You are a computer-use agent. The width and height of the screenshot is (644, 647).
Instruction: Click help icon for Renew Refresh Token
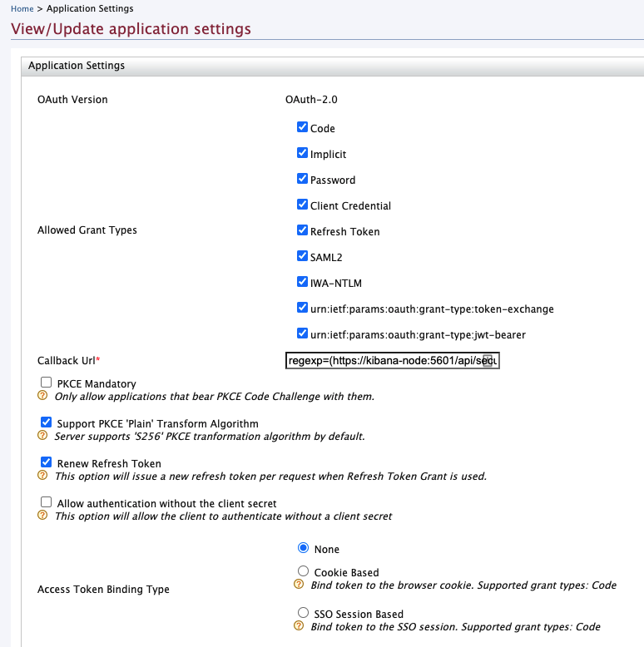point(42,476)
